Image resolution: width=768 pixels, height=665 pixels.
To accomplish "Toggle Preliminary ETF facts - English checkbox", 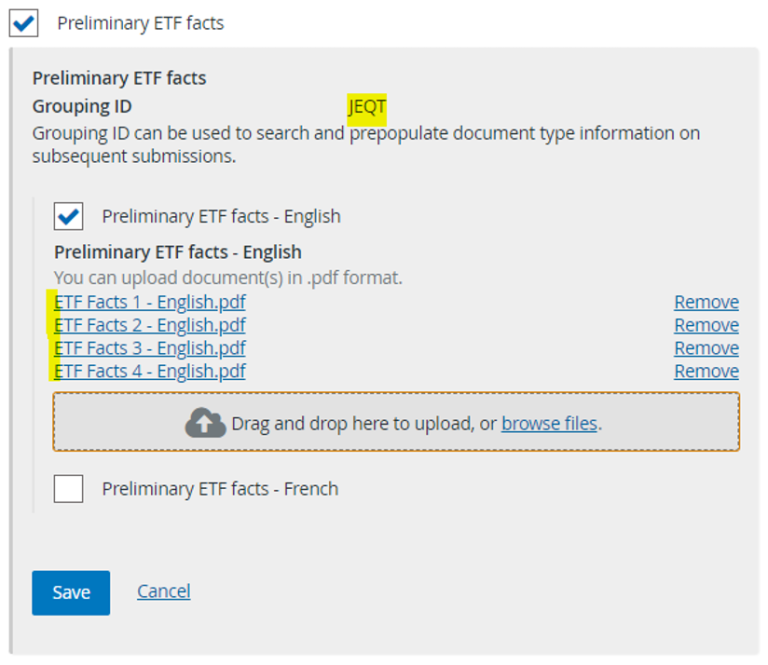I will point(69,216).
